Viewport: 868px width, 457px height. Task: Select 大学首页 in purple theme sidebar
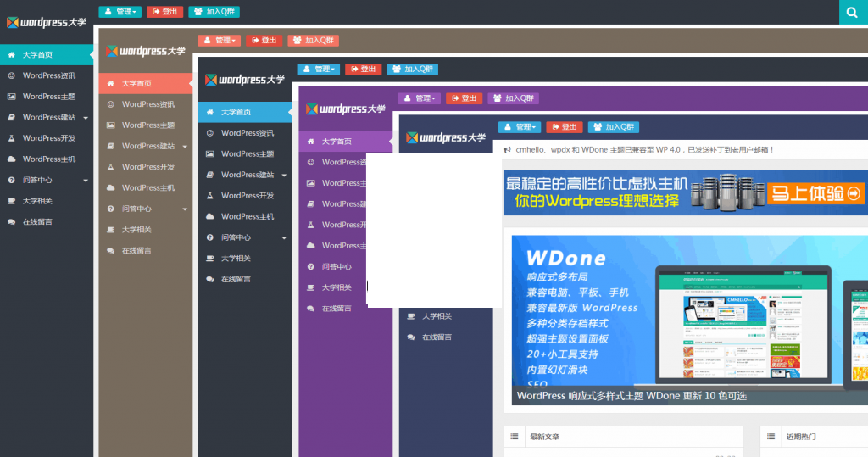tap(346, 142)
